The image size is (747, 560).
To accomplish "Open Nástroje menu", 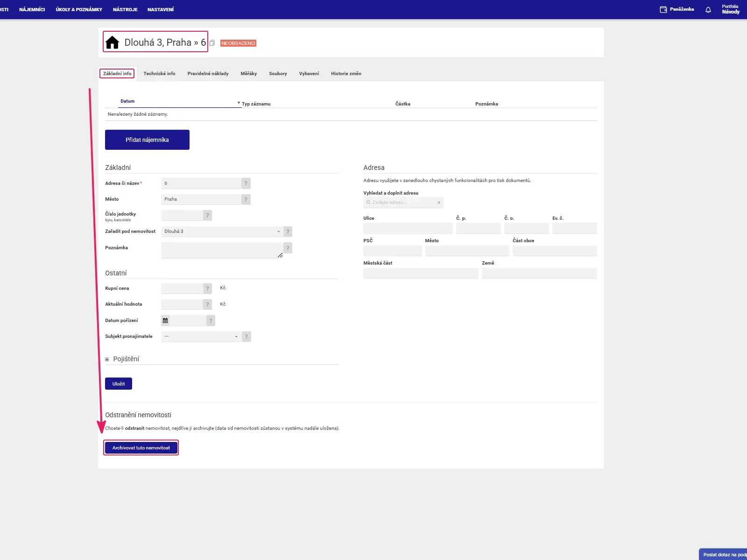I will coord(125,9).
